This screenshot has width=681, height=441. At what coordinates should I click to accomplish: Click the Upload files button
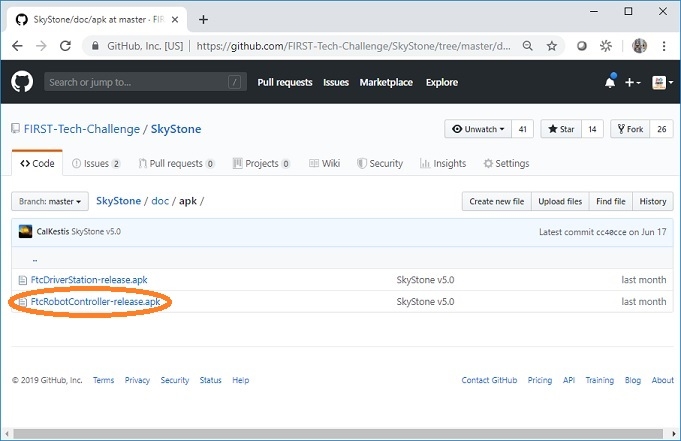[x=560, y=201]
